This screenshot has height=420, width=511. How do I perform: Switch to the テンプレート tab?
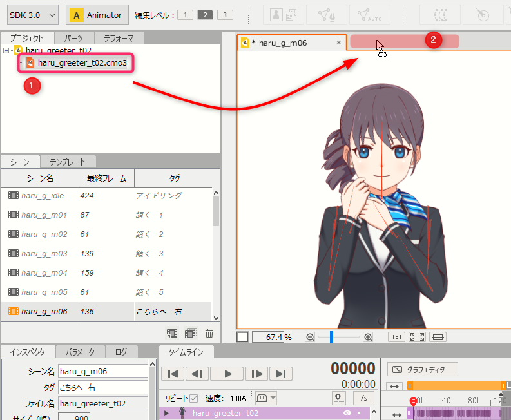pos(68,162)
